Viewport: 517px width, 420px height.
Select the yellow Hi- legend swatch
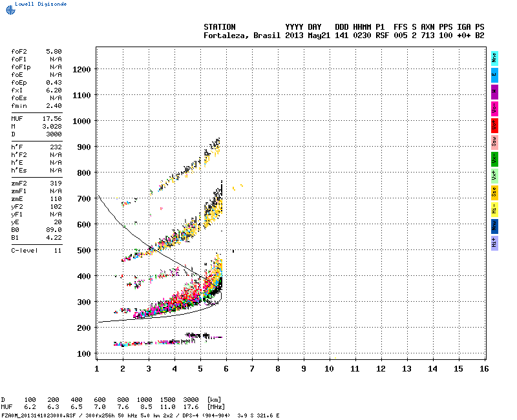pos(494,209)
